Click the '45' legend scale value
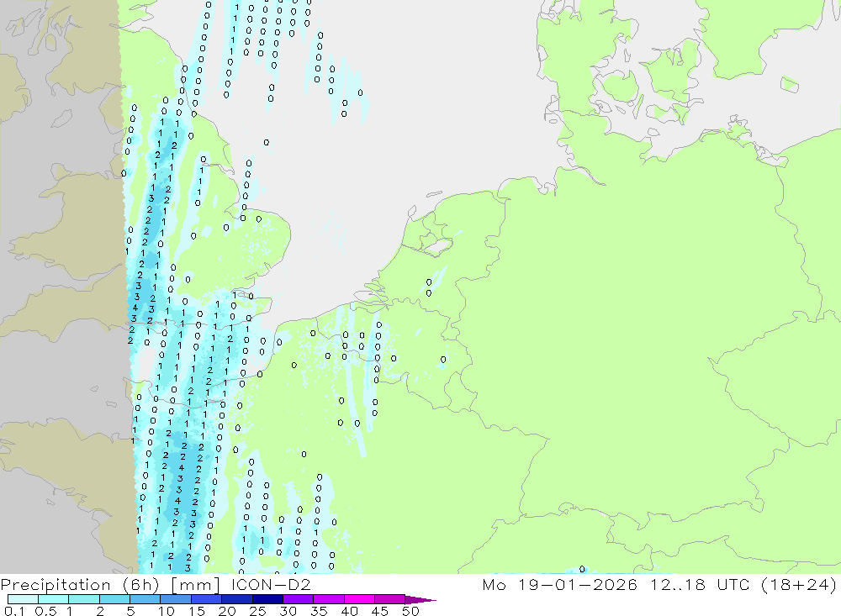Viewport: 841px width, 616px height. [x=380, y=611]
